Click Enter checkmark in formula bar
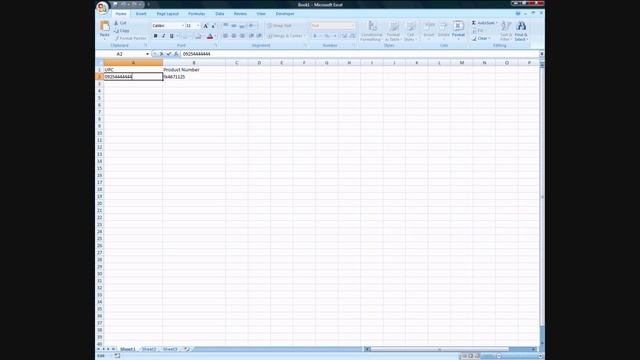640x360 pixels. [169, 54]
